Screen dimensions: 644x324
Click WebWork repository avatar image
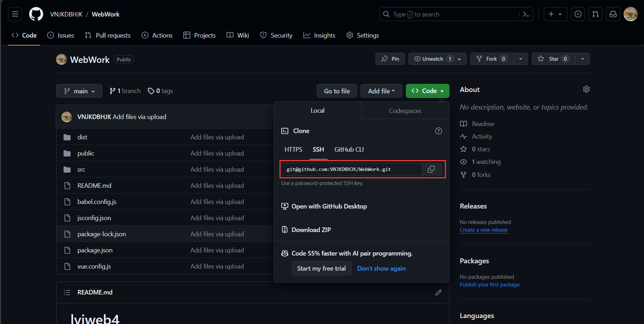(61, 59)
